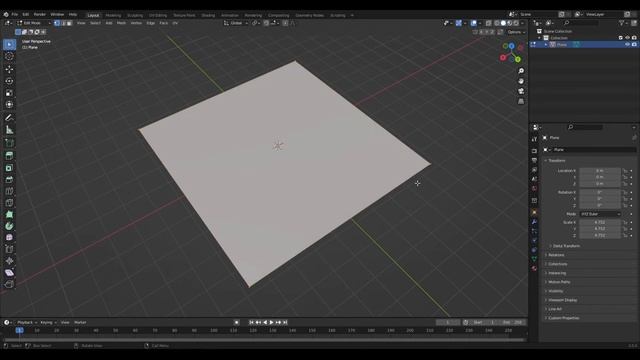Screen dimensions: 640x360
Task: Click the timeline End frame field
Action: click(513, 322)
